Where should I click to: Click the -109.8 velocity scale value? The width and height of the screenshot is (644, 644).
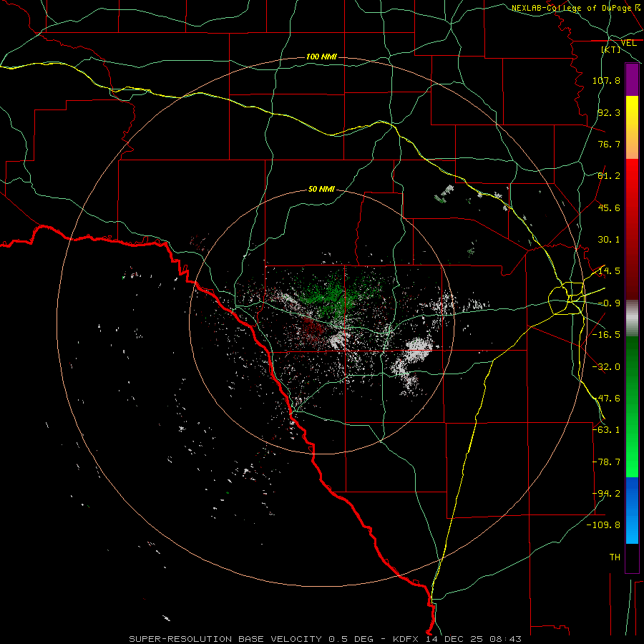click(x=603, y=525)
